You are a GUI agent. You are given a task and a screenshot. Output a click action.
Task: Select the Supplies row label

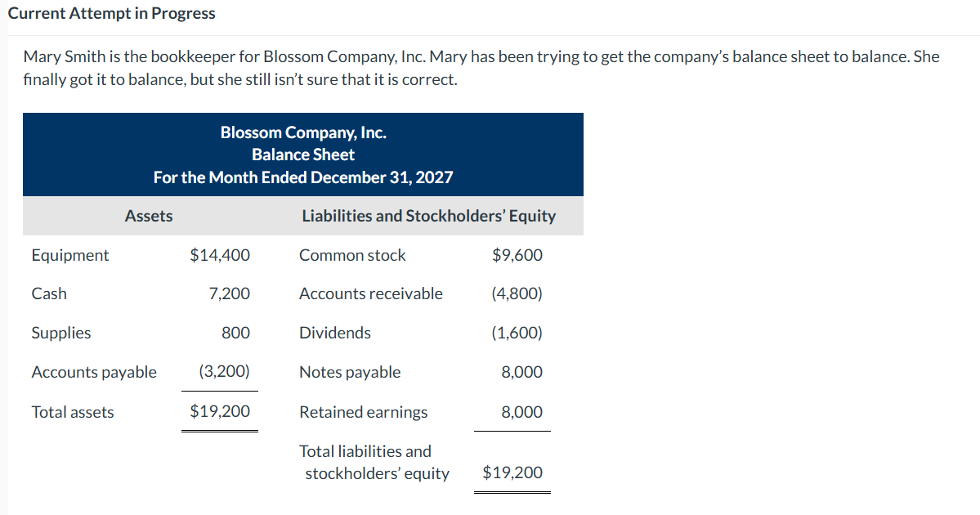coord(61,333)
